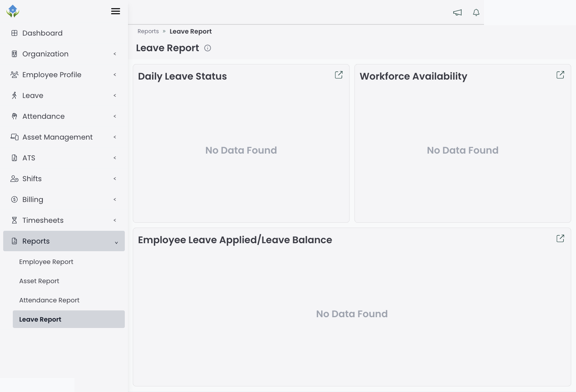Screen dimensions: 576x392
Task: Click the Workforce Availability heading
Action: click(x=413, y=76)
